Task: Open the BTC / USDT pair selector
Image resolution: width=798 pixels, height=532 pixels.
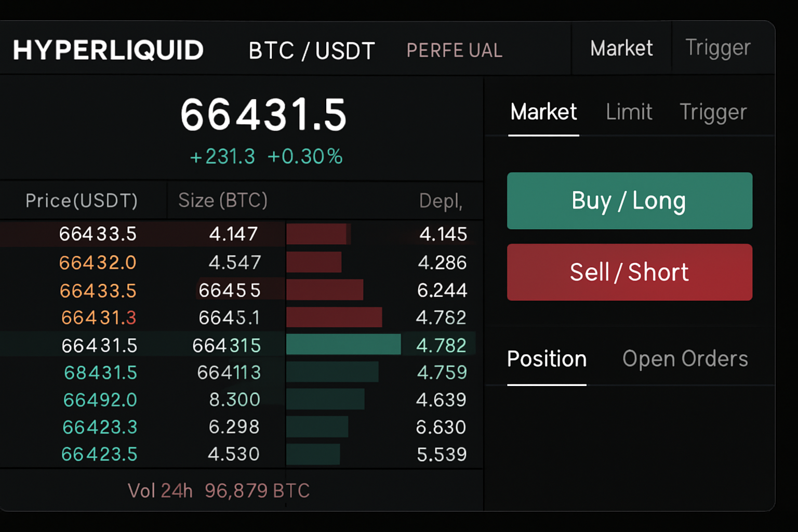Action: 312,50
